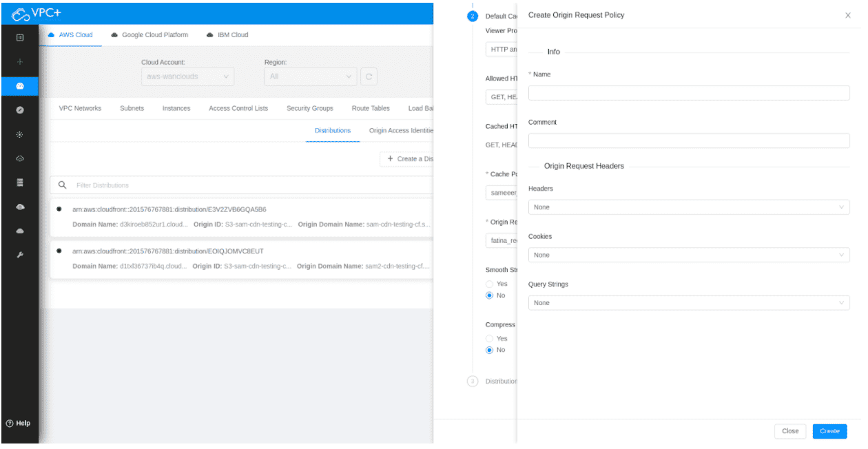Click the Create button

tap(829, 431)
